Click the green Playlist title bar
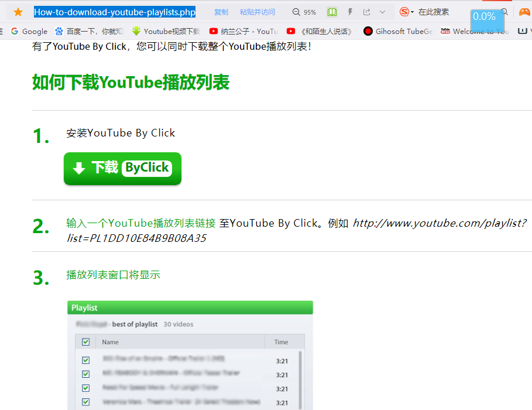Viewport: 532px width, 410px height. 190,307
